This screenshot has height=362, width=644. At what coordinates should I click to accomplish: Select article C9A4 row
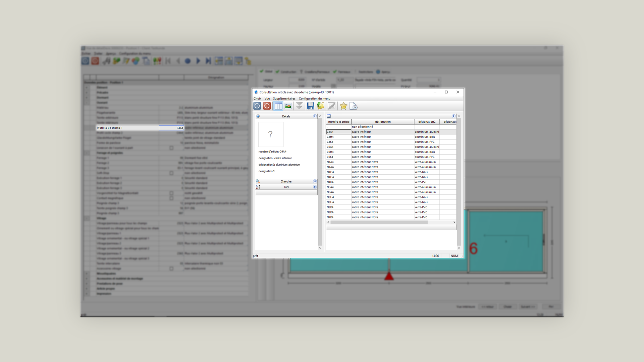(x=391, y=147)
